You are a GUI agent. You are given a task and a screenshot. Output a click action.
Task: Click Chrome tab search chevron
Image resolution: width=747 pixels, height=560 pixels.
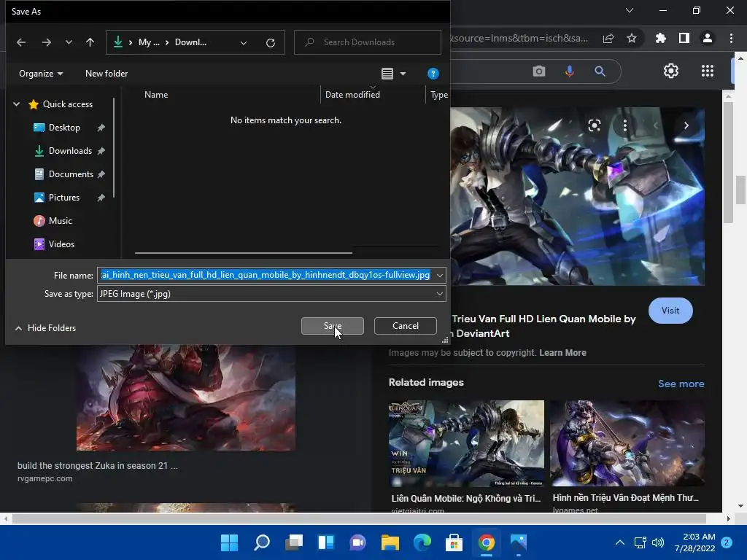630,10
